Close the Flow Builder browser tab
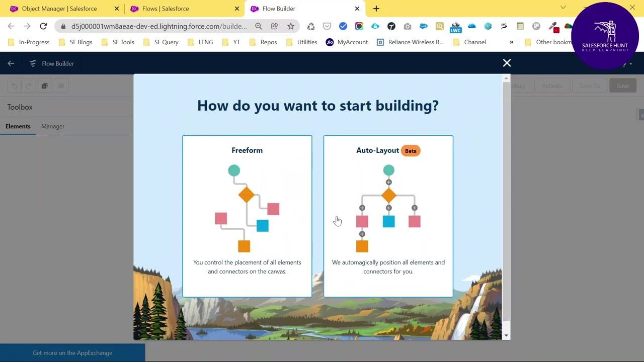This screenshot has width=644, height=362. click(357, 9)
